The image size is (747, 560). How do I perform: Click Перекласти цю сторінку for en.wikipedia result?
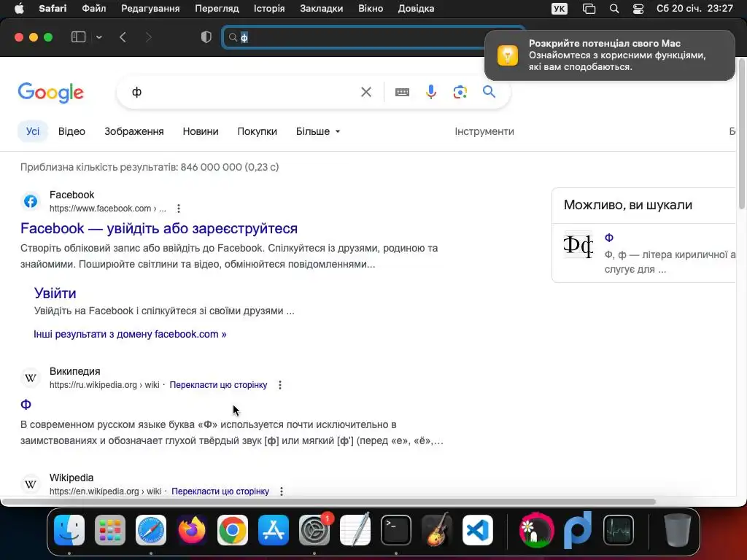point(220,491)
